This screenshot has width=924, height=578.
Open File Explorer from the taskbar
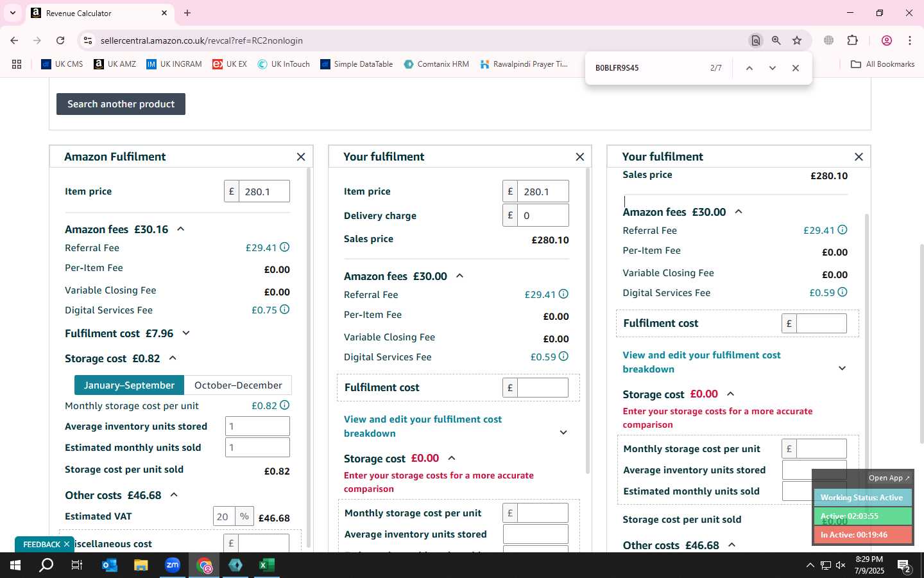(141, 565)
